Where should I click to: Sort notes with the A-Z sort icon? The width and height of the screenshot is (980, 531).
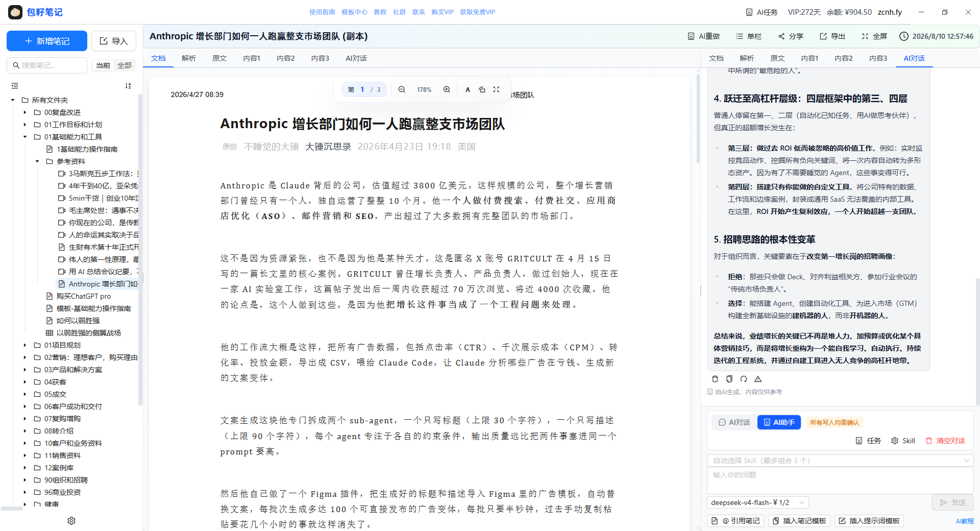[128, 86]
